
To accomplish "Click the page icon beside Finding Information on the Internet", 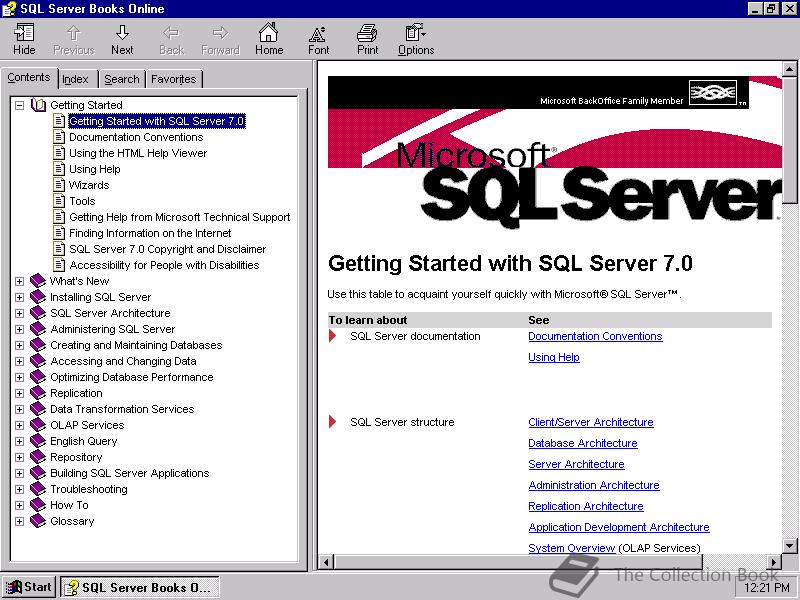I will [59, 233].
